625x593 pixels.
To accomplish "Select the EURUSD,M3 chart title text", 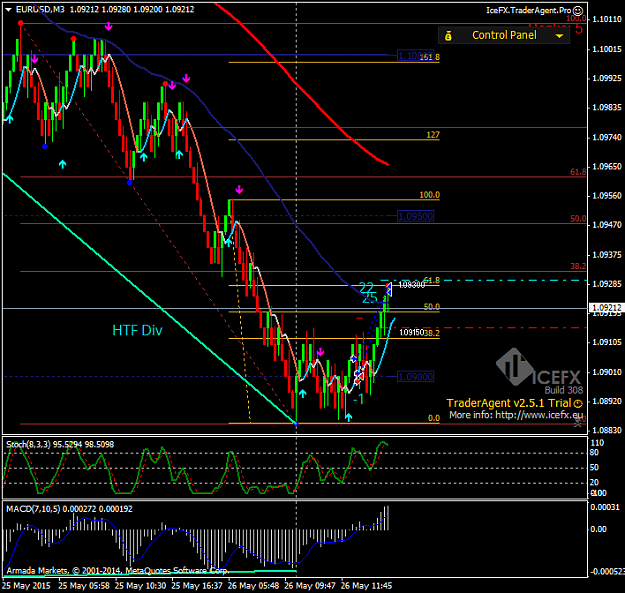I will (x=40, y=9).
